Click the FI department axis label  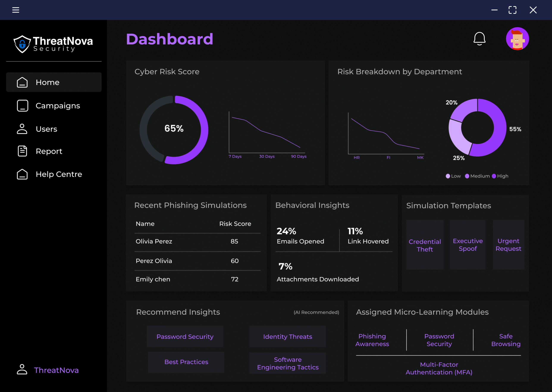point(388,157)
